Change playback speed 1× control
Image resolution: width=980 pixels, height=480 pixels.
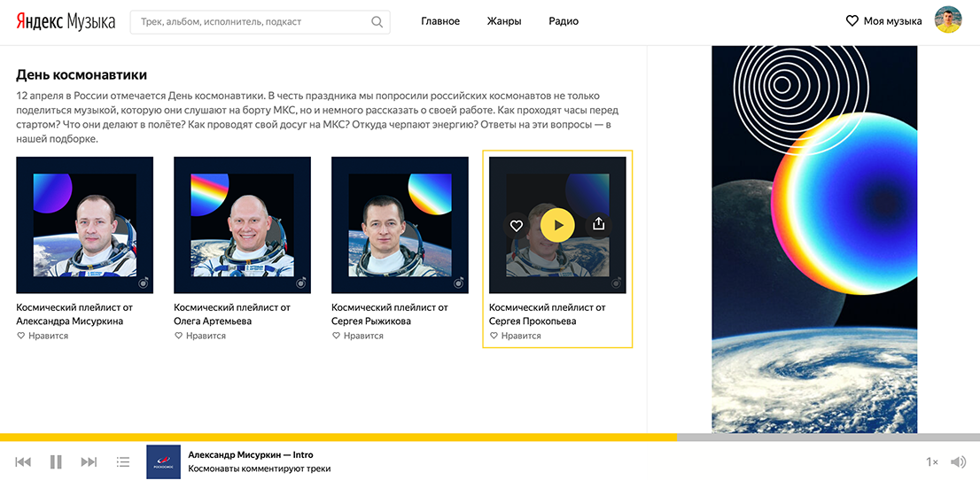point(932,462)
